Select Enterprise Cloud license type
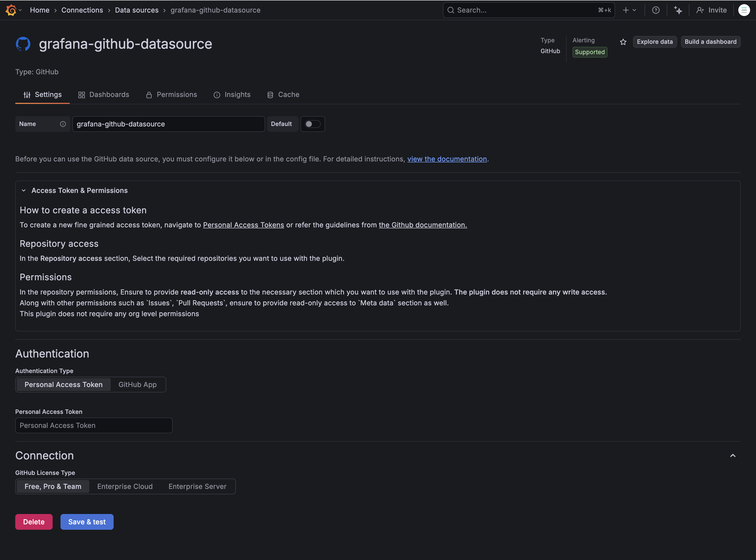Image resolution: width=756 pixels, height=560 pixels. click(x=125, y=486)
